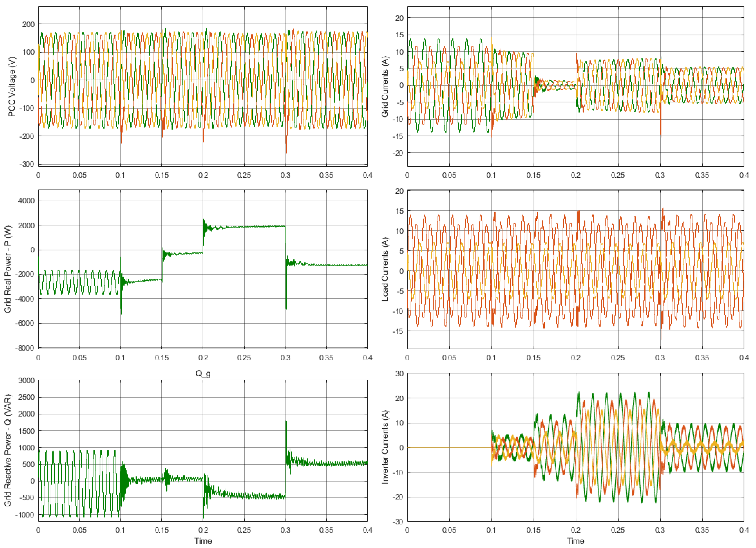
Task: Click the 2500 tick on reactive power axis
Action: pos(27,397)
